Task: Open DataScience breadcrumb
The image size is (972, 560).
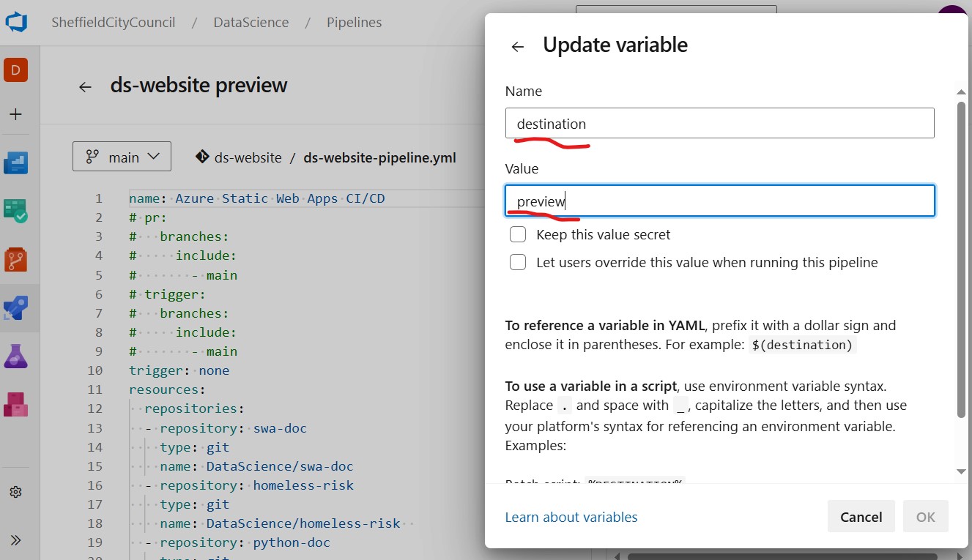Action: [251, 22]
